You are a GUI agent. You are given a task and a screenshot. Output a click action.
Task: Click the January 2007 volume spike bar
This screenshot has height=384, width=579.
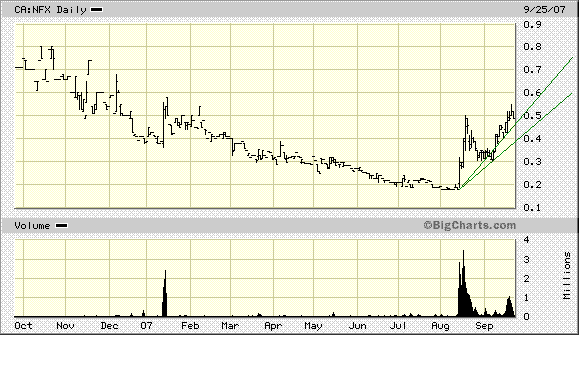pyautogui.click(x=165, y=295)
